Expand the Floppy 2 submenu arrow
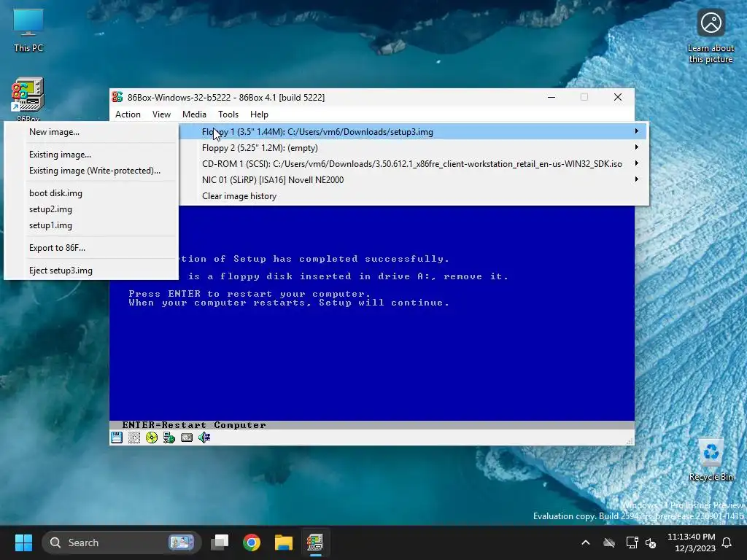 click(636, 147)
